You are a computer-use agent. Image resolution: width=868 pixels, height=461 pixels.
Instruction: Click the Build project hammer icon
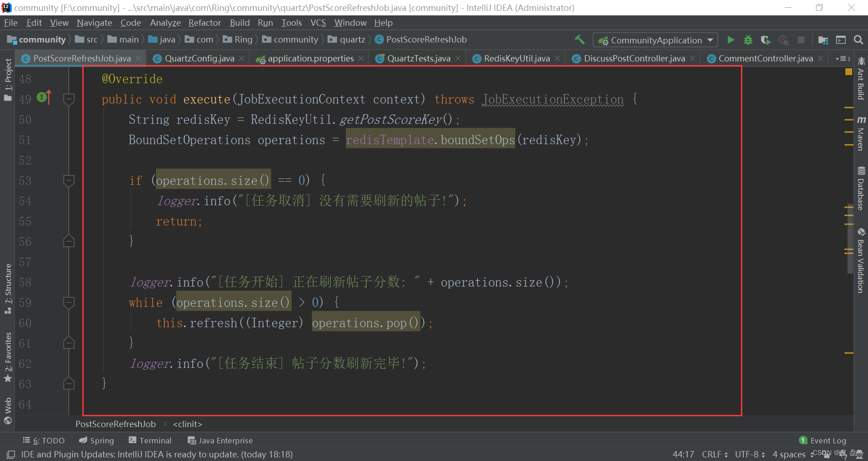(x=580, y=40)
